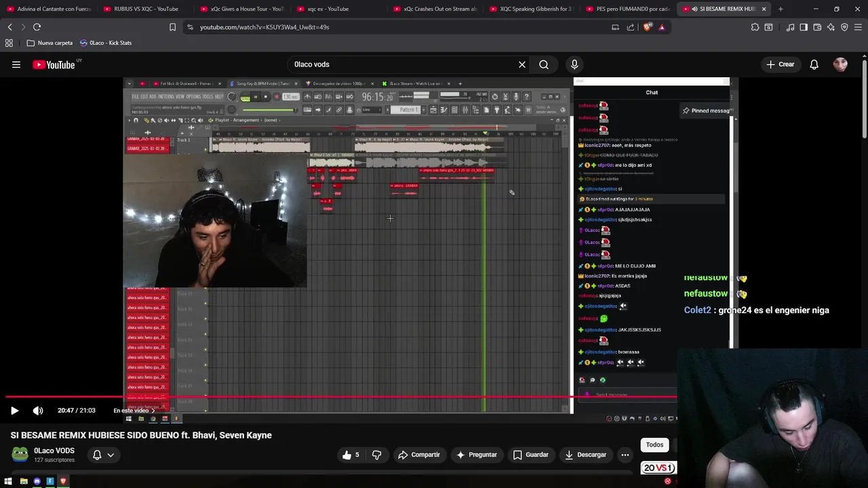This screenshot has height=488, width=868.
Task: Open browser extensions puzzle icon
Action: point(755,27)
